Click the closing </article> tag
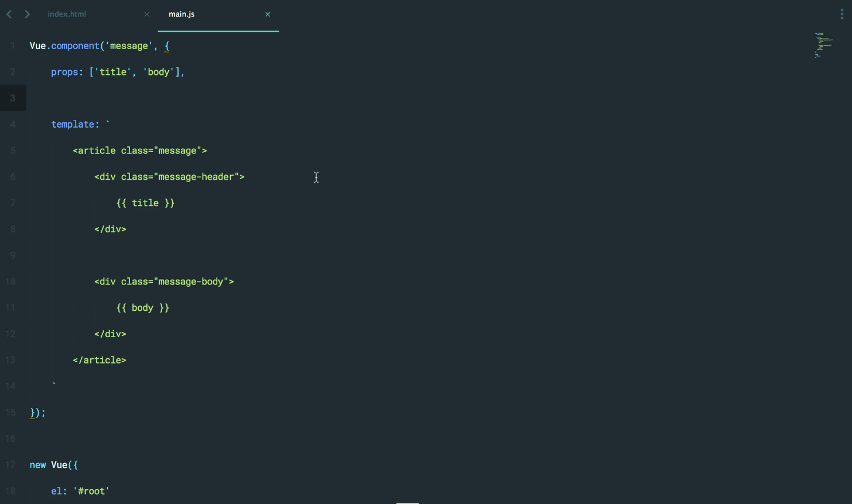Screen dimensions: 852x504 click(x=100, y=360)
